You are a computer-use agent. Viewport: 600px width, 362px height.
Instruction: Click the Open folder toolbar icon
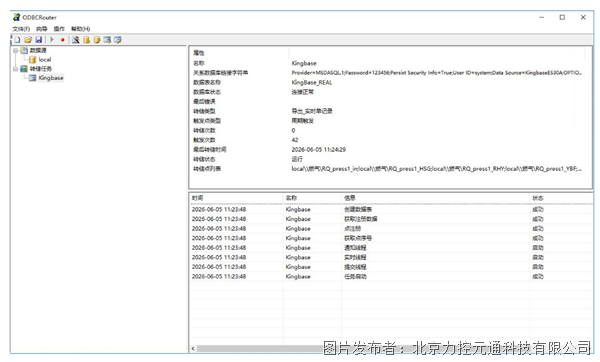point(28,40)
